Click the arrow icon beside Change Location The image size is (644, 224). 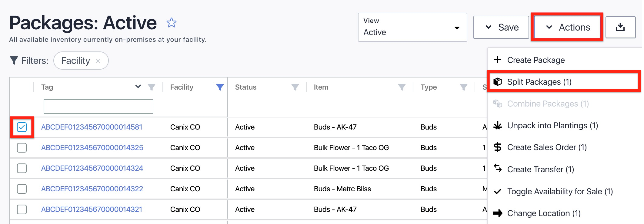point(498,213)
